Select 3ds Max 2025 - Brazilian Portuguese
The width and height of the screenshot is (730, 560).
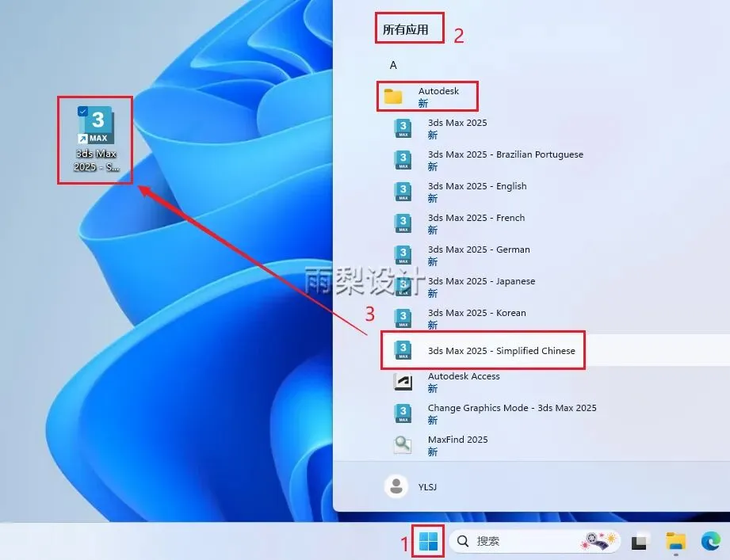(506, 154)
